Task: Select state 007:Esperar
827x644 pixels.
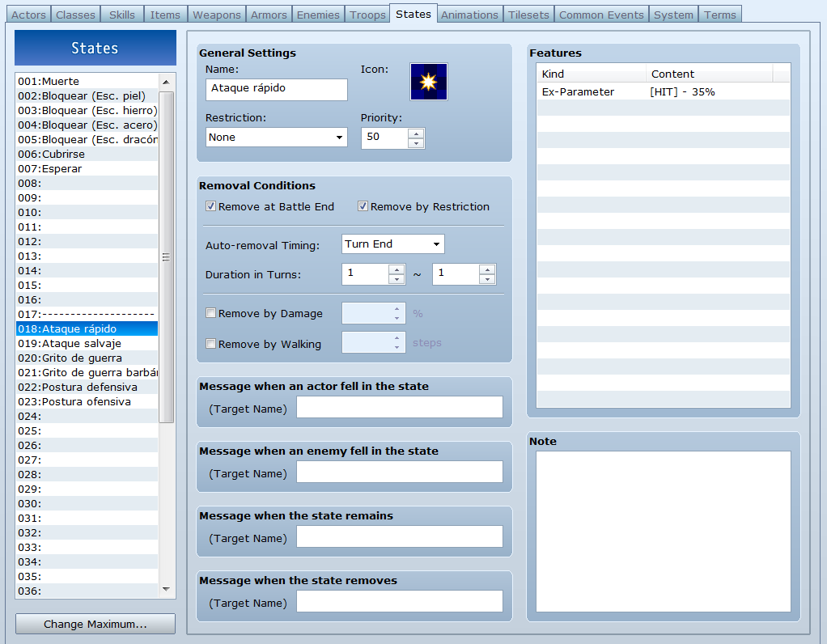Action: (x=87, y=169)
